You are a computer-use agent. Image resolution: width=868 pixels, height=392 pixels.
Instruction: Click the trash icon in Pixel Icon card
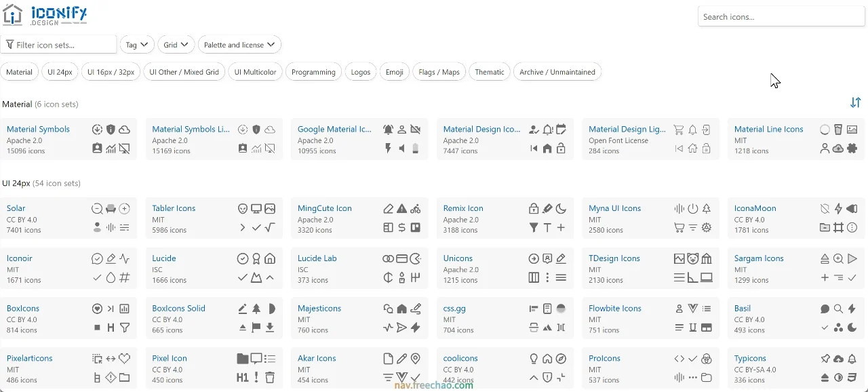pyautogui.click(x=270, y=378)
